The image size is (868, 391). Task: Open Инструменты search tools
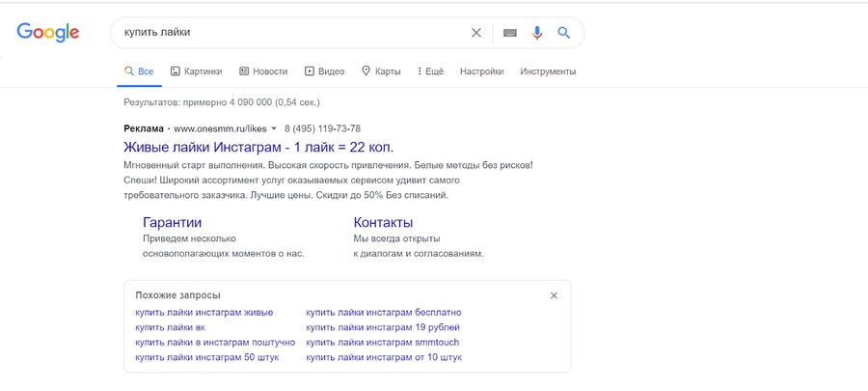[x=548, y=71]
